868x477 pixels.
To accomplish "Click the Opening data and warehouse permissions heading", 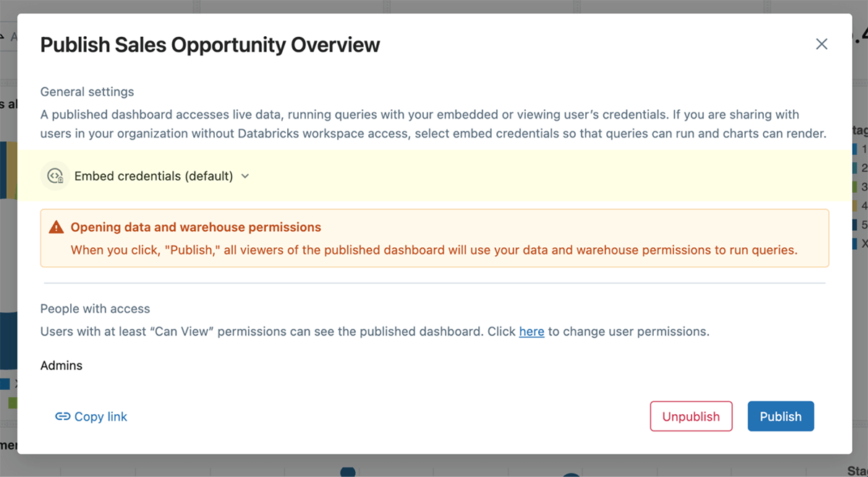I will coord(195,227).
